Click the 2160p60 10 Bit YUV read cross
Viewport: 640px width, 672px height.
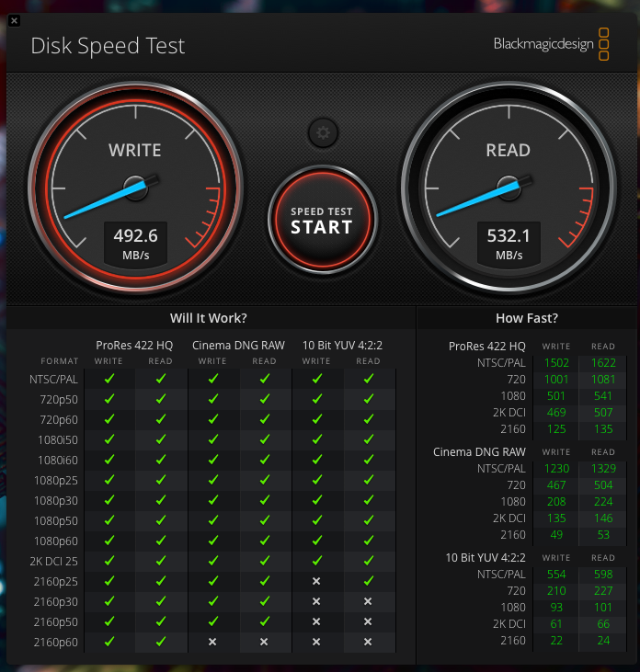368,642
